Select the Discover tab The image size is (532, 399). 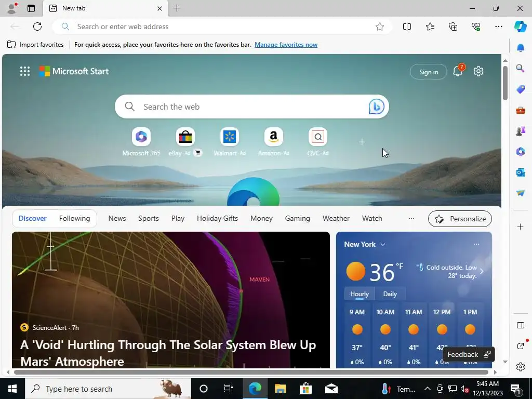pos(33,219)
